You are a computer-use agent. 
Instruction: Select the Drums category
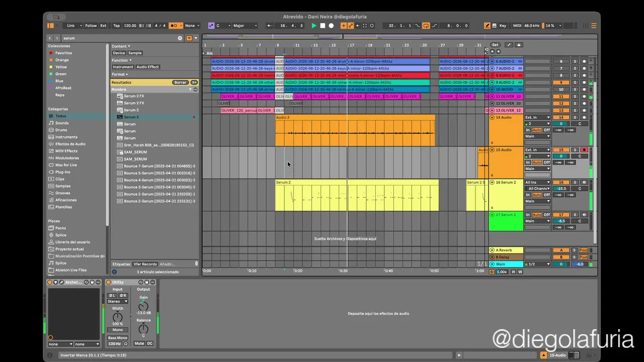61,130
